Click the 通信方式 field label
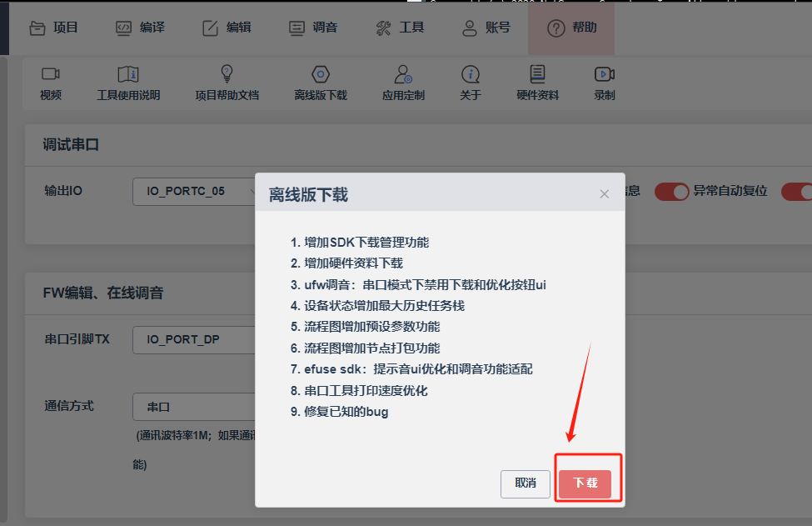Viewport: 812px width, 526px height. tap(69, 406)
